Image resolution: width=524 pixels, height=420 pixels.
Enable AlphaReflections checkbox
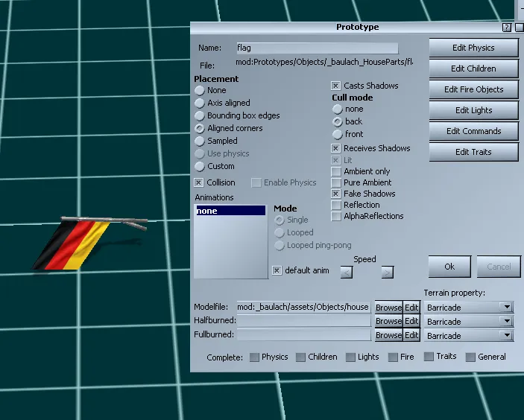pyautogui.click(x=336, y=217)
